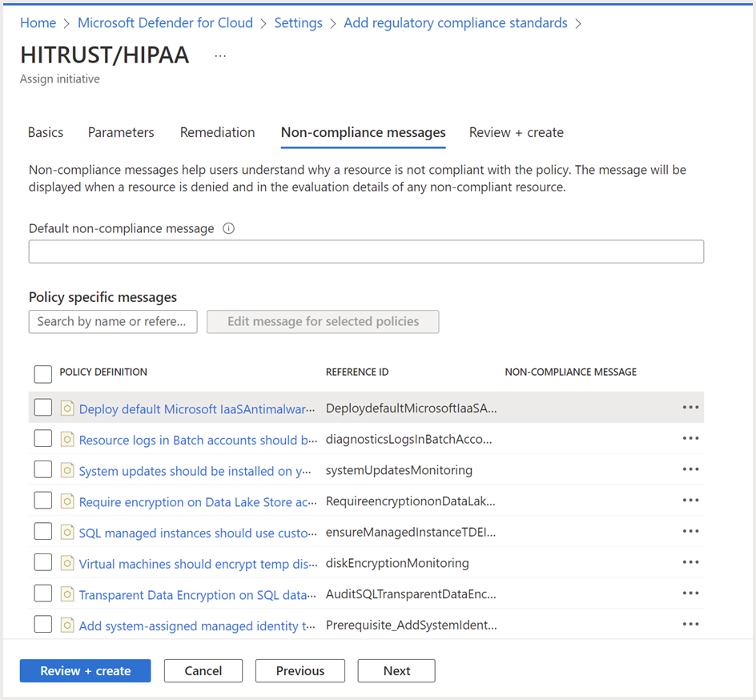The width and height of the screenshot is (756, 700).
Task: Click policy icon for Transparent Data Encryption row
Action: point(68,594)
